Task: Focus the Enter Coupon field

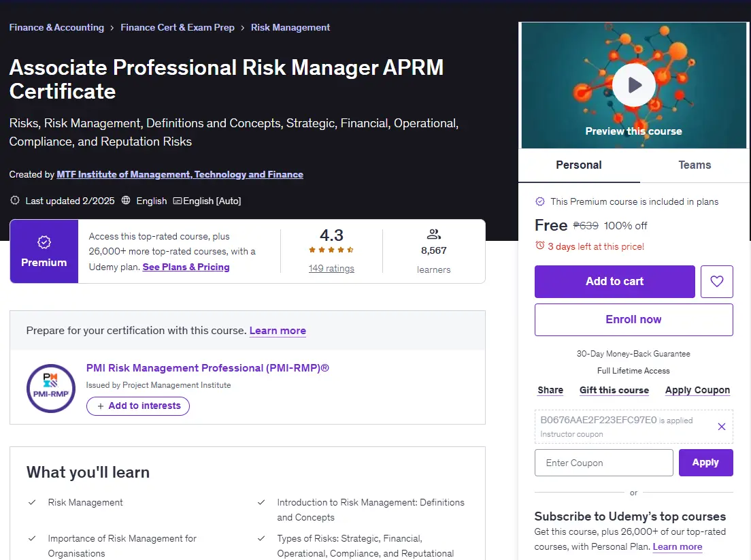Action: tap(603, 463)
